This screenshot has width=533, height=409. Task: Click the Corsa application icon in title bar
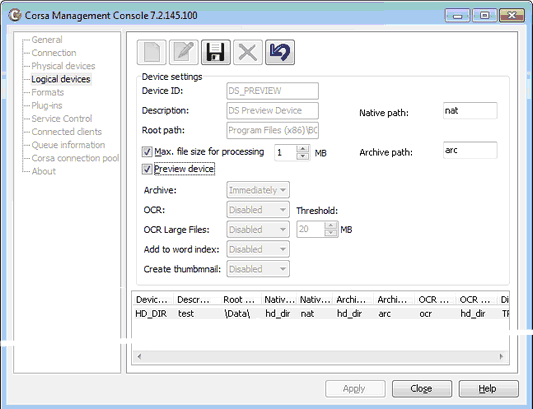15,15
